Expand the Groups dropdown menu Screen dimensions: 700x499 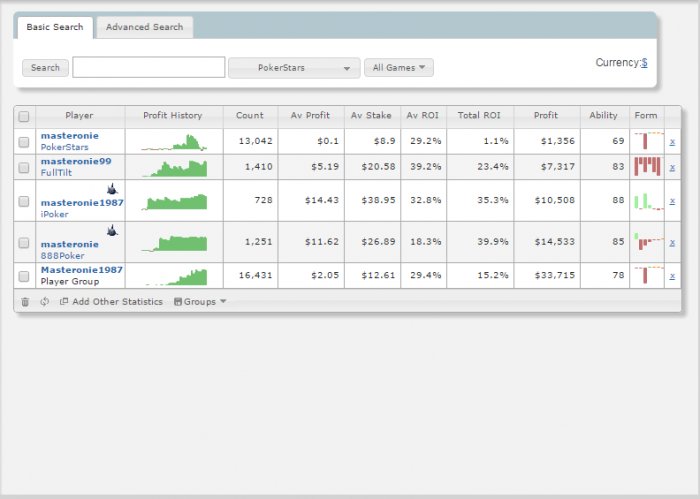200,302
